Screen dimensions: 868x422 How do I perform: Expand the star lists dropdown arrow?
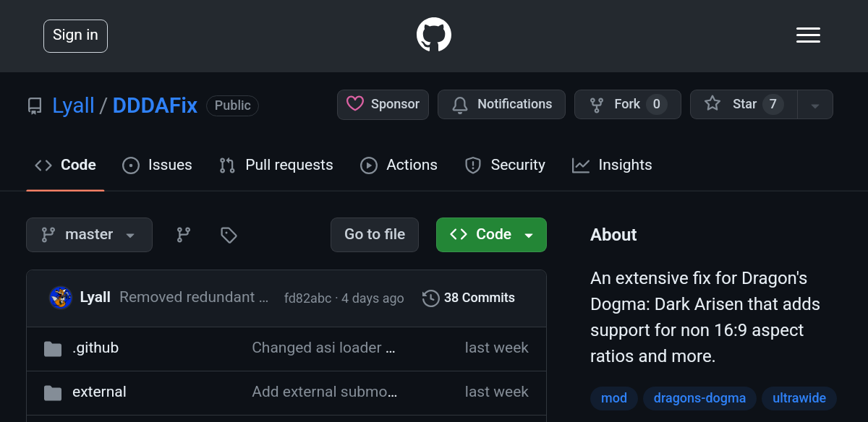click(815, 105)
